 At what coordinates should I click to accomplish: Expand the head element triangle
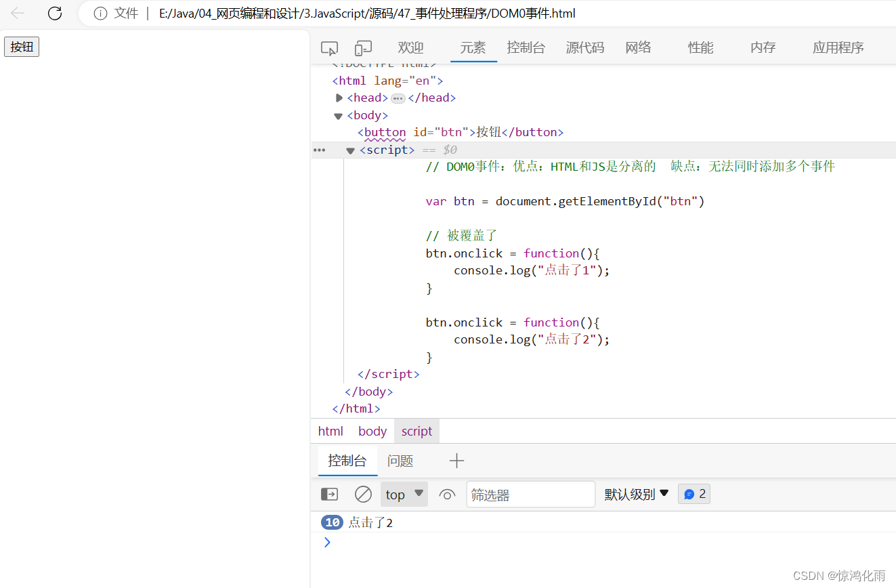339,98
